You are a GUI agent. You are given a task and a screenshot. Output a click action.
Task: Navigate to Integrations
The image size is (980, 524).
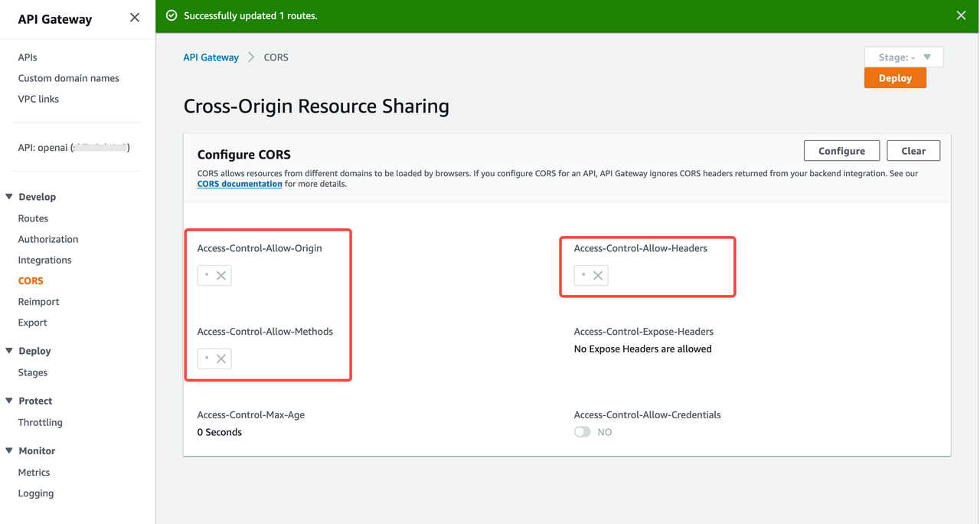pyautogui.click(x=44, y=260)
